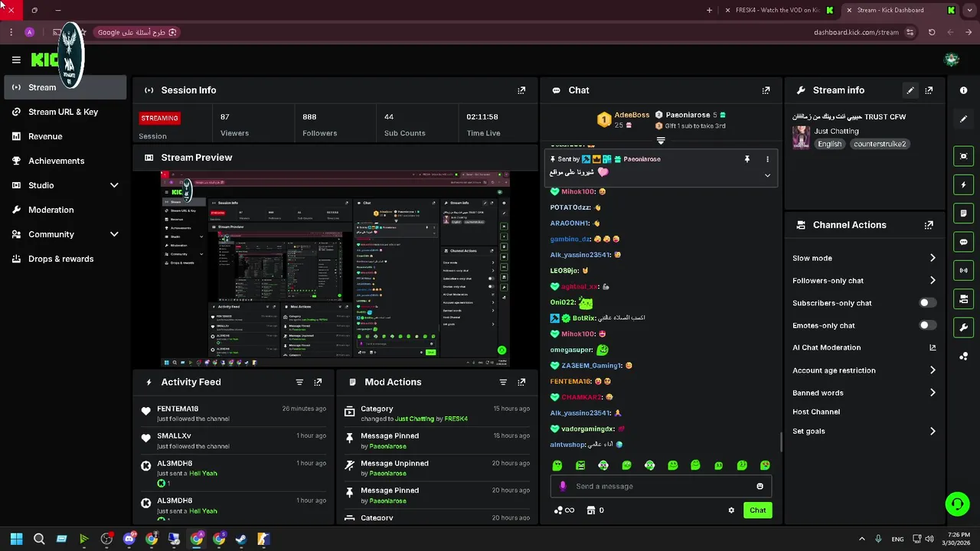Go to Stream URL & Key
Image resolution: width=980 pixels, height=551 pixels.
click(x=65, y=112)
